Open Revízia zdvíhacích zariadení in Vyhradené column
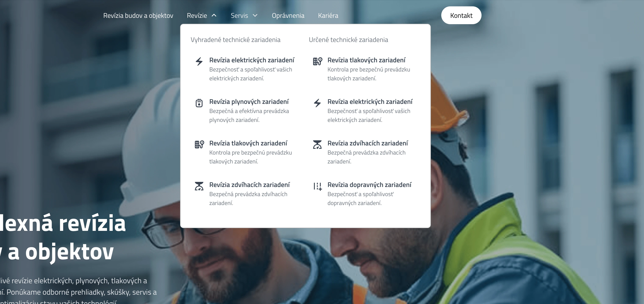This screenshot has width=644, height=304. (x=250, y=185)
